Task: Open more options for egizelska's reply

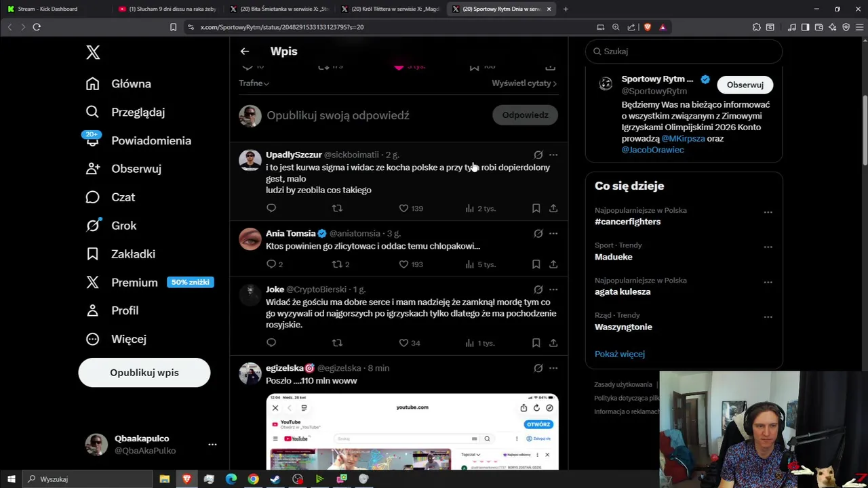Action: pos(553,368)
